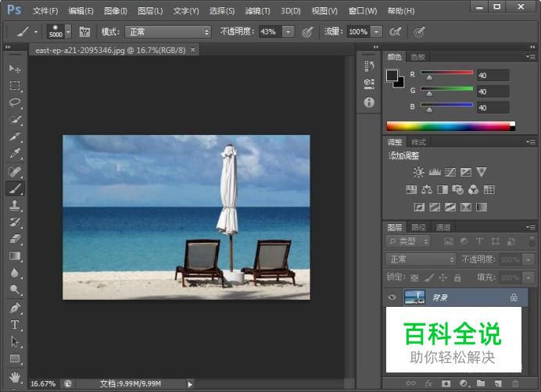
Task: Select the Clone Stamp tool
Action: click(14, 205)
